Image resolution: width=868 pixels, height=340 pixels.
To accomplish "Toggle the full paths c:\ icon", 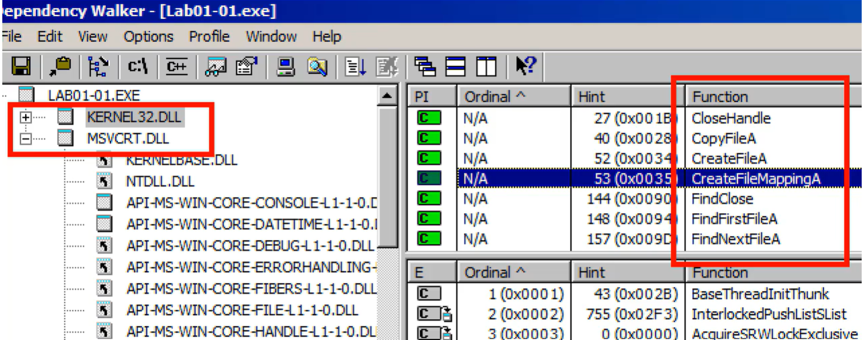I will pos(138,68).
